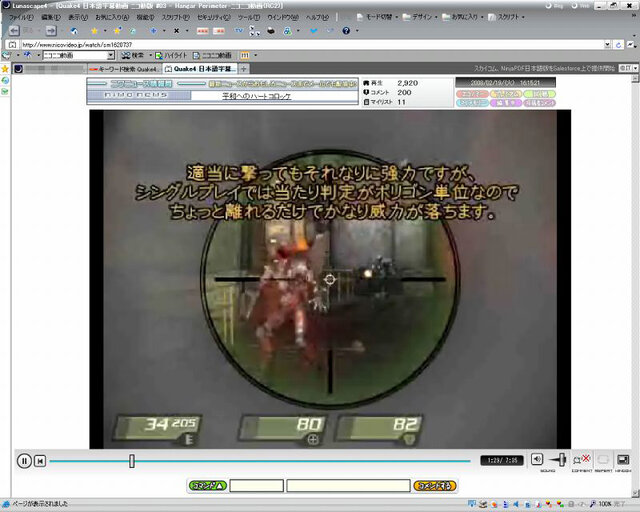This screenshot has height=512, width=640.
Task: Click the vertical scrollbar up arrow
Action: pyautogui.click(x=636, y=79)
